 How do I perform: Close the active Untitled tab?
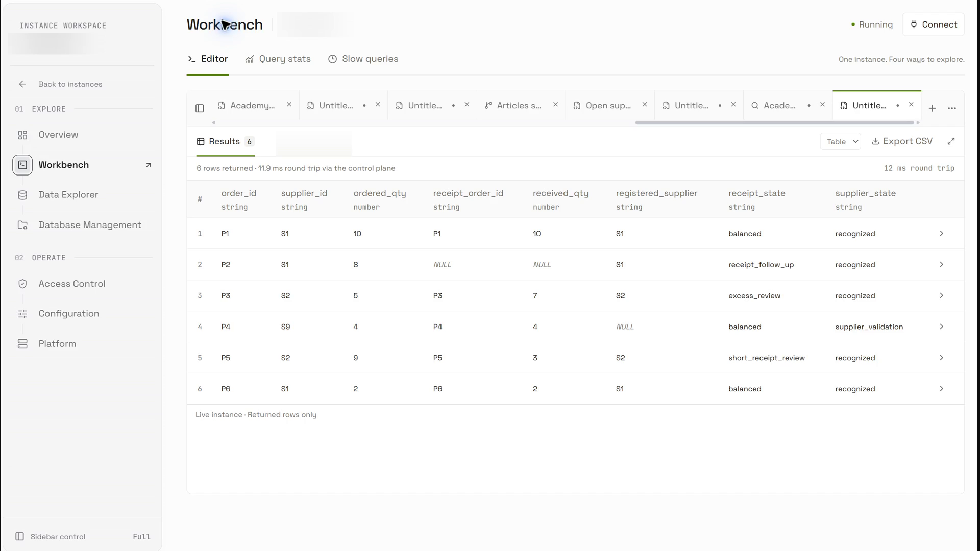tap(911, 105)
